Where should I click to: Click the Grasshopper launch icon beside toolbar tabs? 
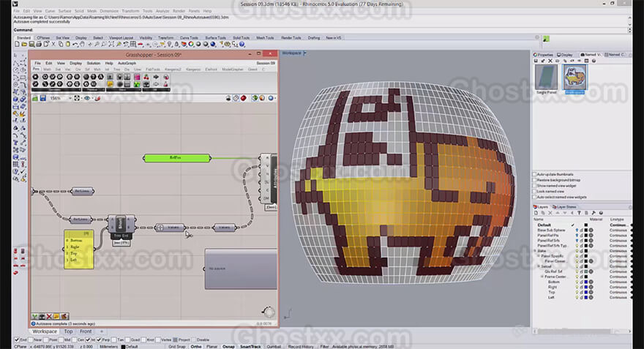pos(546,39)
